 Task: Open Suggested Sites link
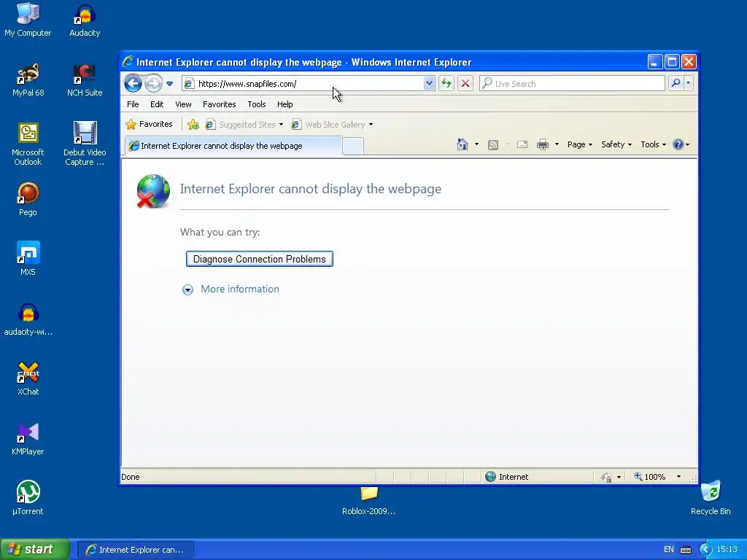[x=244, y=125]
